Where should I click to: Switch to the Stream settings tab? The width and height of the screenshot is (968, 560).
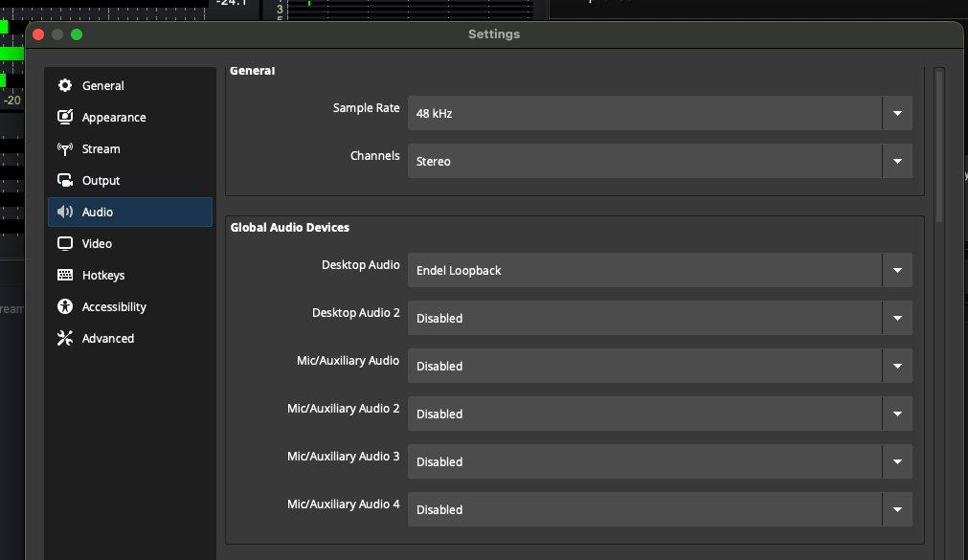click(x=130, y=148)
